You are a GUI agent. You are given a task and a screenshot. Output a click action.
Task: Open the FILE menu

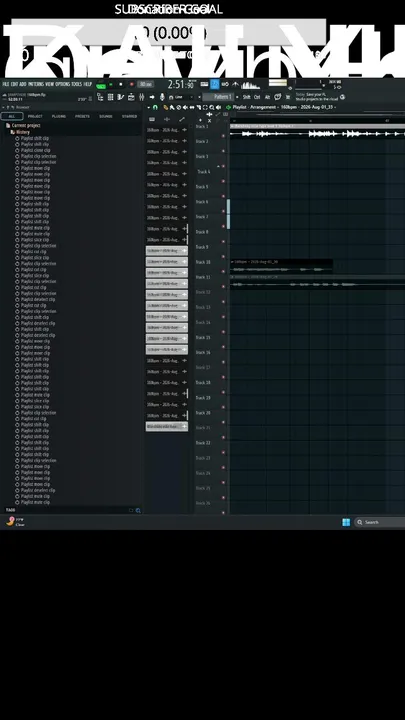coord(6,84)
